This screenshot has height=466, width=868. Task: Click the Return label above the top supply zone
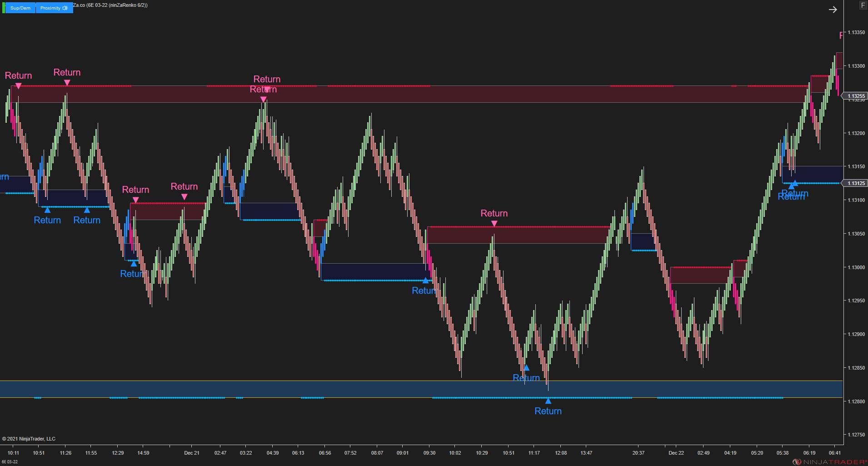pyautogui.click(x=267, y=79)
